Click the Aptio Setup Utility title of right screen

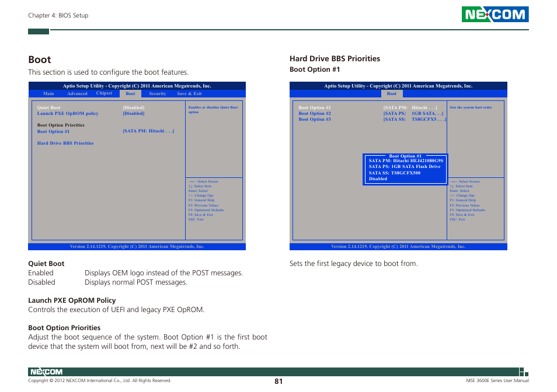coord(398,86)
